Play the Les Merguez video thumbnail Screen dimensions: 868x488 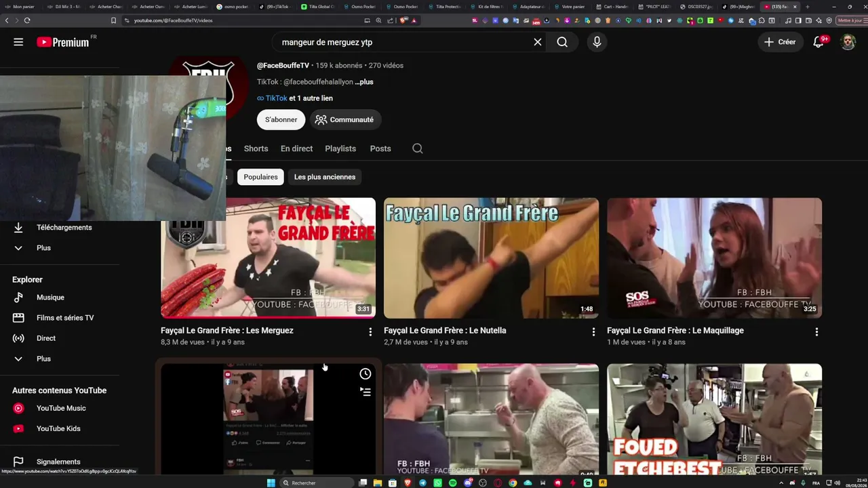click(268, 258)
